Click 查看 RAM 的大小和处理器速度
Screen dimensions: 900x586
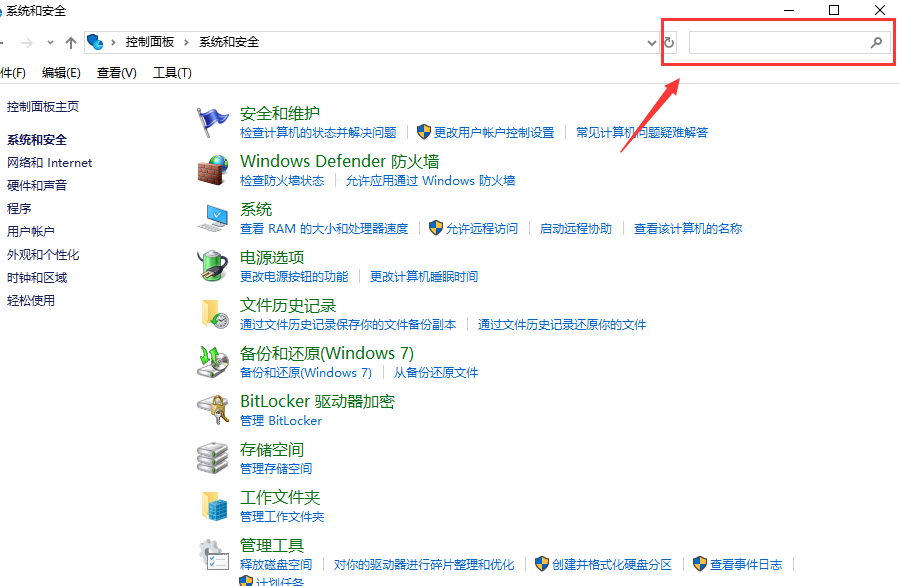[324, 229]
